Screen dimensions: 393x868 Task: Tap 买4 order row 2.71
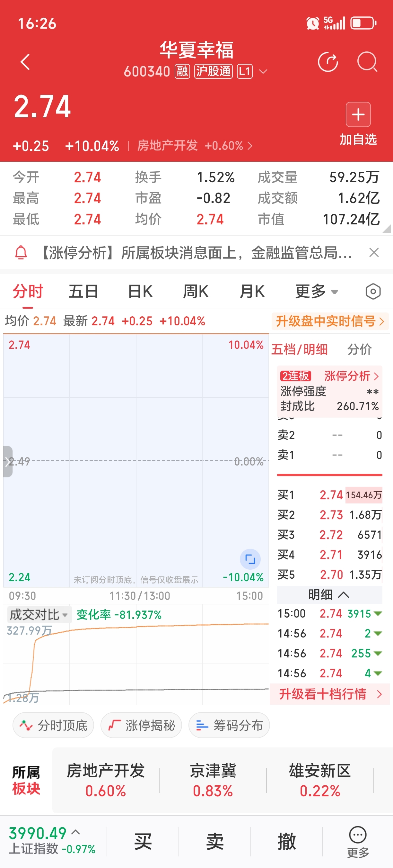tap(329, 555)
